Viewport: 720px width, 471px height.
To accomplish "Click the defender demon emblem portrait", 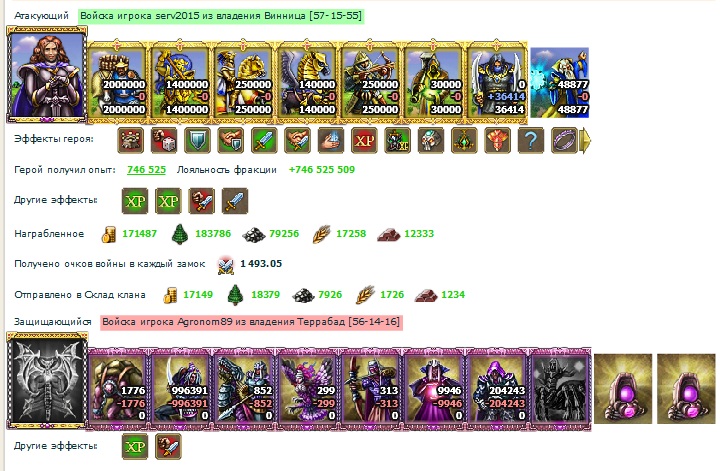I will (x=47, y=381).
